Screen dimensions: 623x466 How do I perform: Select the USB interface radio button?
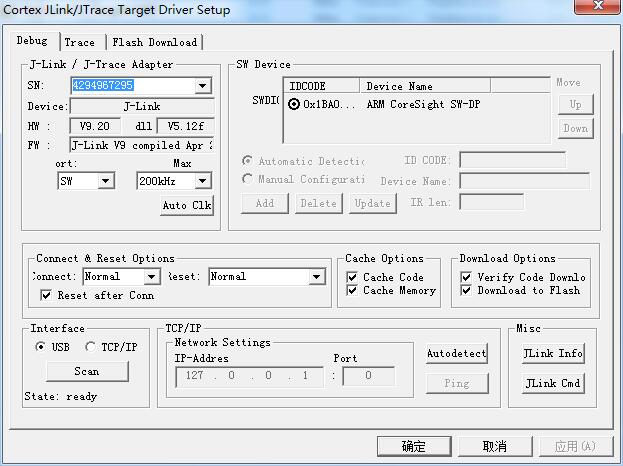click(x=40, y=347)
